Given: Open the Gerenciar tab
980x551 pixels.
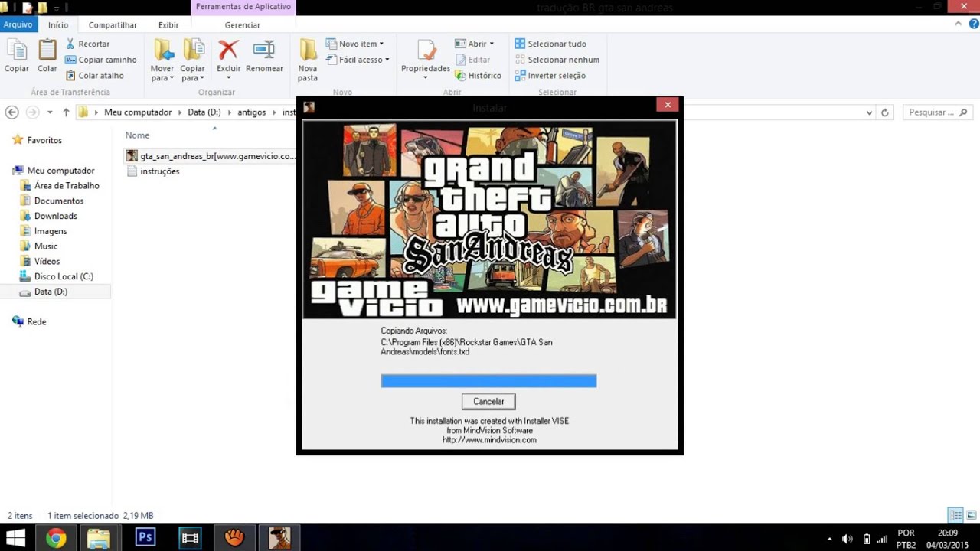Looking at the screenshot, I should [243, 25].
